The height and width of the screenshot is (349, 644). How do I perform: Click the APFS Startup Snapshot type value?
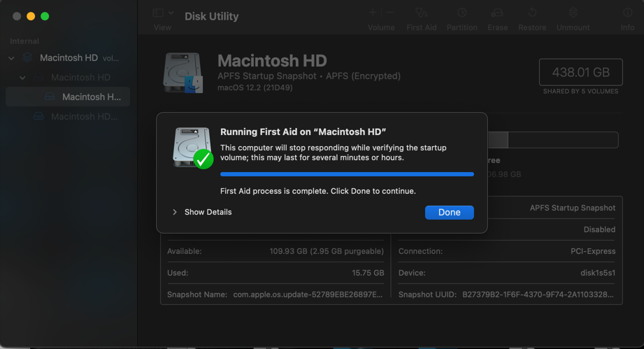point(573,208)
